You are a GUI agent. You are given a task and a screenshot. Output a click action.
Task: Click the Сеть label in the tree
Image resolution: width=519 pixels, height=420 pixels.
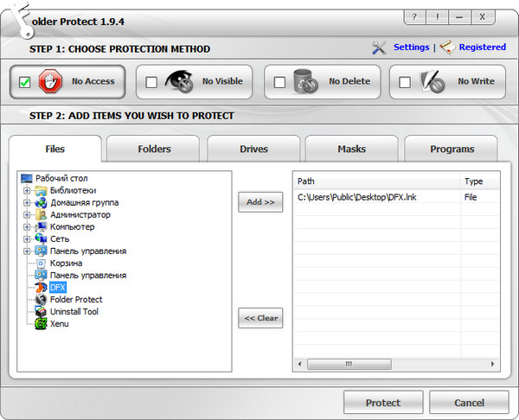60,239
